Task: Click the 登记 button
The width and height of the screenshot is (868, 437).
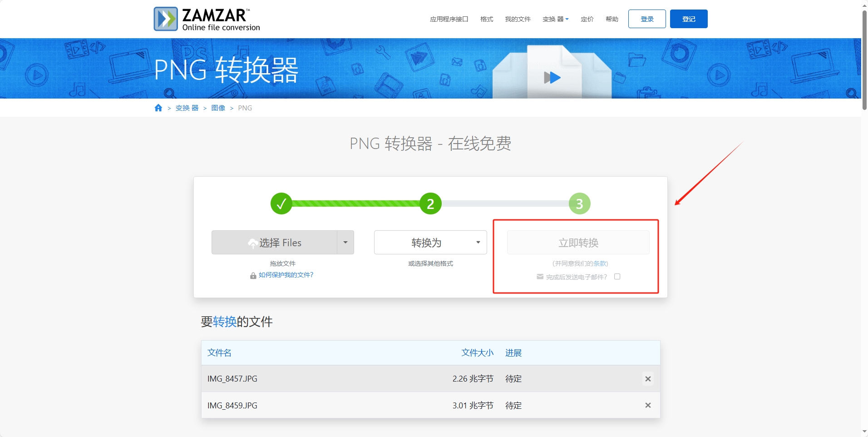Action: click(x=688, y=19)
